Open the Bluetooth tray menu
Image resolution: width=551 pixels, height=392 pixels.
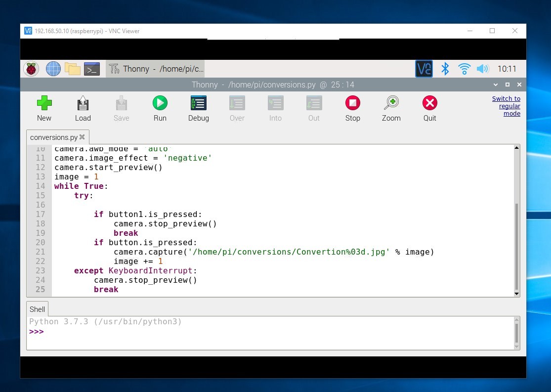pyautogui.click(x=445, y=69)
